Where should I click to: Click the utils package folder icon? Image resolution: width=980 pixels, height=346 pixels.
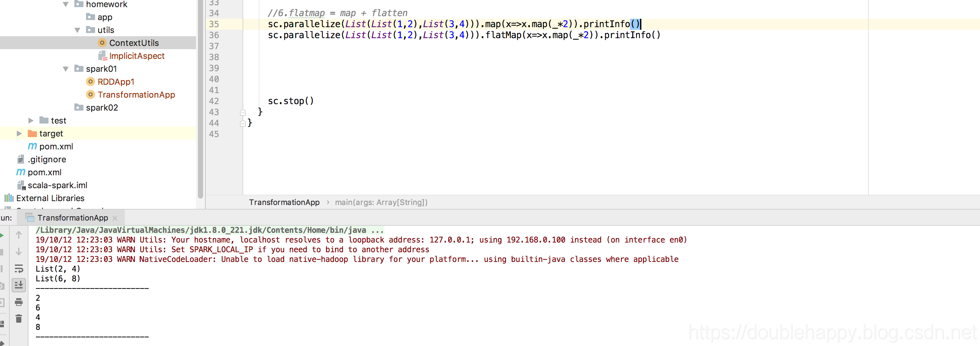pyautogui.click(x=91, y=30)
